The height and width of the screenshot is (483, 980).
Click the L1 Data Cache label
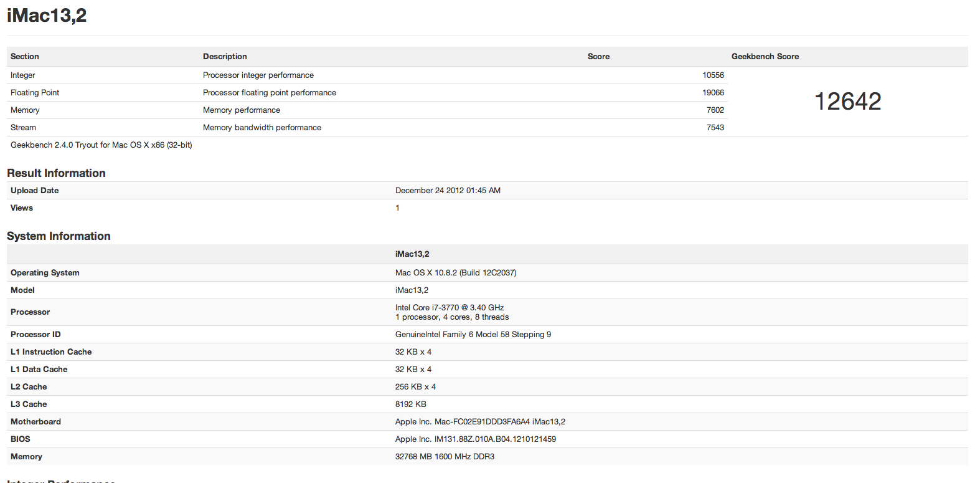coord(39,369)
